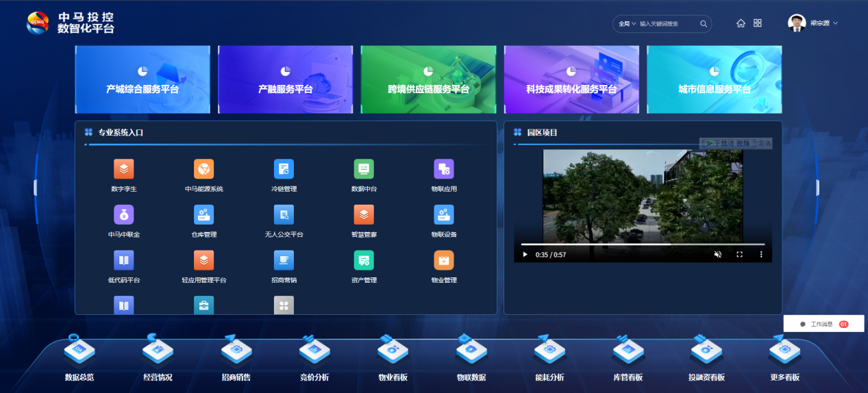This screenshot has width=868, height=393.
Task: Open the 城市信息服务平台 card
Action: click(x=715, y=79)
